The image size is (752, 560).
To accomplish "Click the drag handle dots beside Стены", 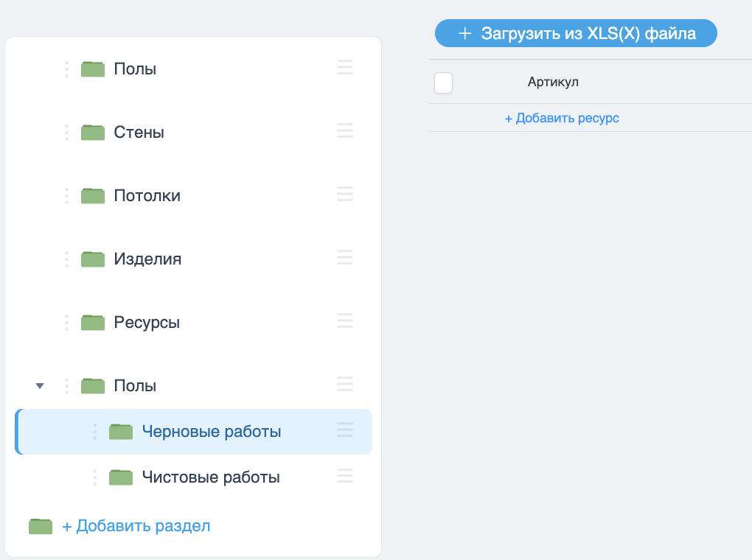I will (x=66, y=133).
